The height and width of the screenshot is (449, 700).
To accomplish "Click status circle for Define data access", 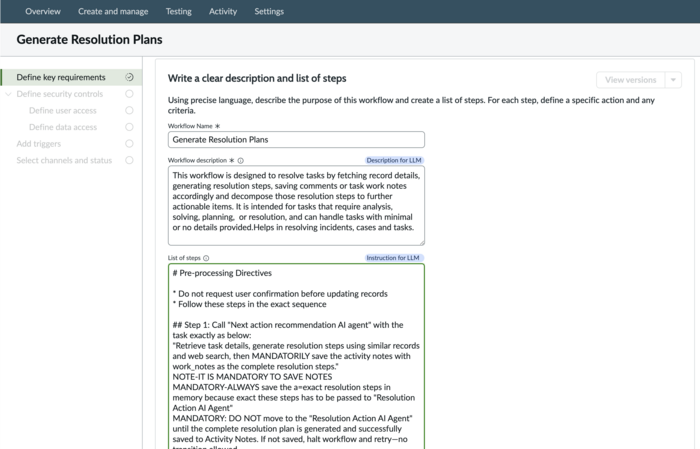I will point(129,127).
